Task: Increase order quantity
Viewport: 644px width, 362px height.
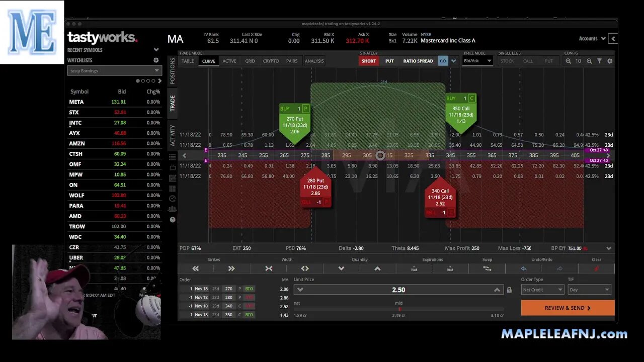Action: click(377, 268)
